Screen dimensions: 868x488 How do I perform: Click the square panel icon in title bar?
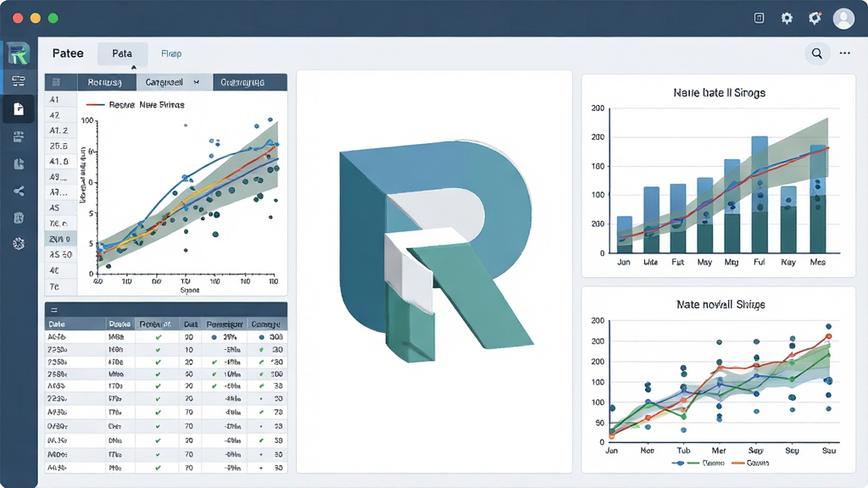coord(759,19)
